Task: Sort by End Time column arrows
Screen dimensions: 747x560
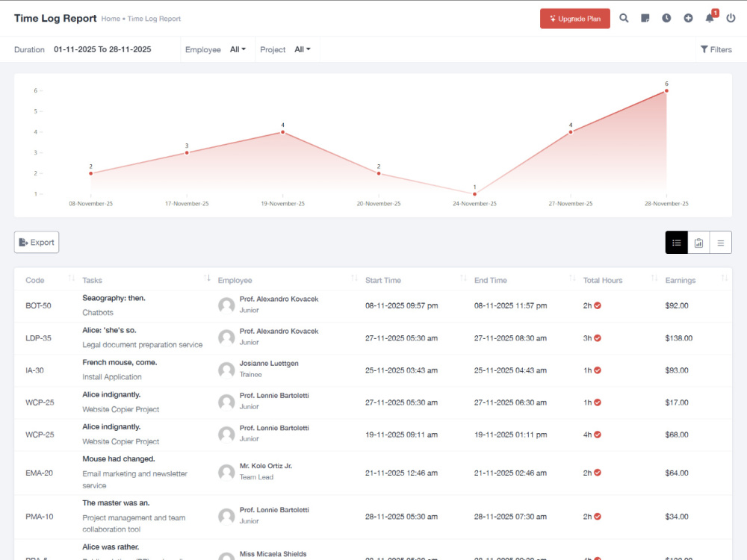Action: tap(573, 278)
